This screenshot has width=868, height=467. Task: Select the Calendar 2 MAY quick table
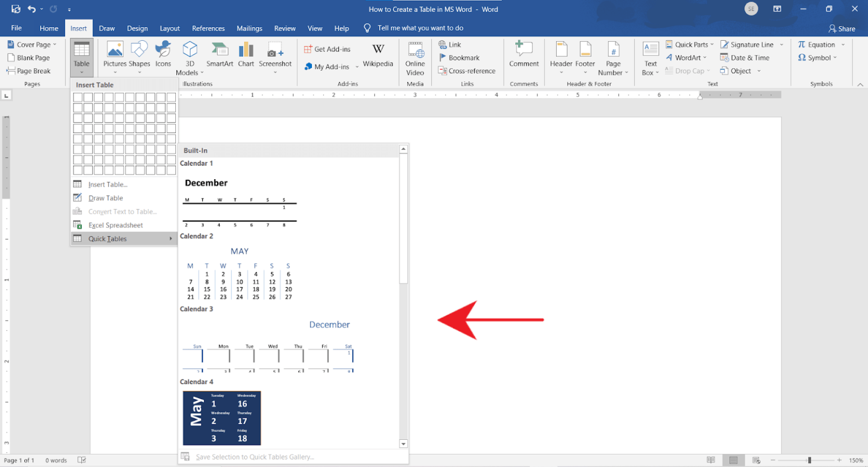click(x=240, y=274)
